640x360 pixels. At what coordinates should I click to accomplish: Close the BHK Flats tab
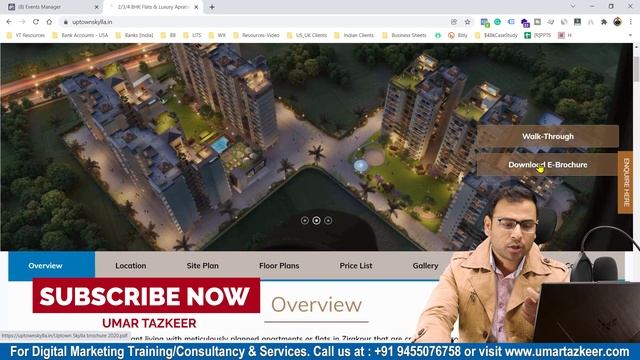click(196, 7)
